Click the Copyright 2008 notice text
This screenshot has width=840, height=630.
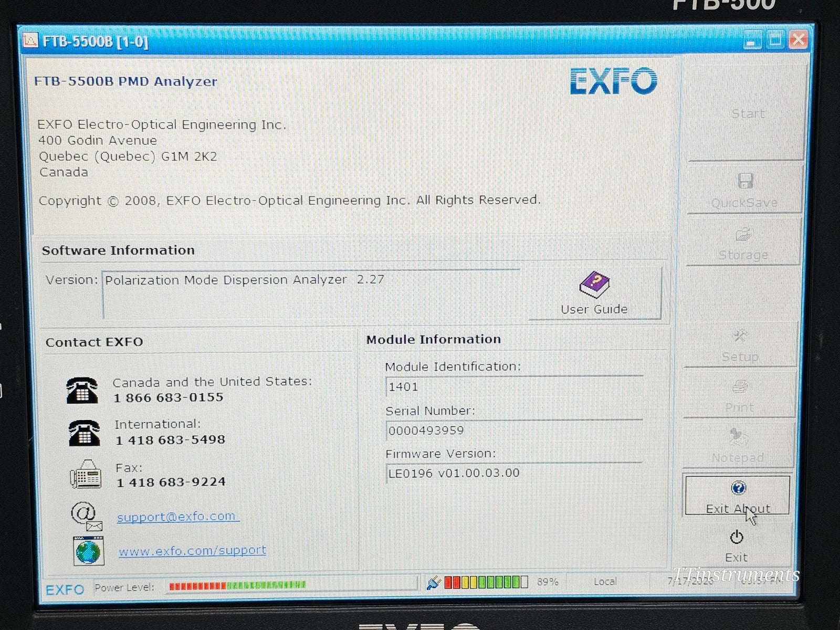289,201
